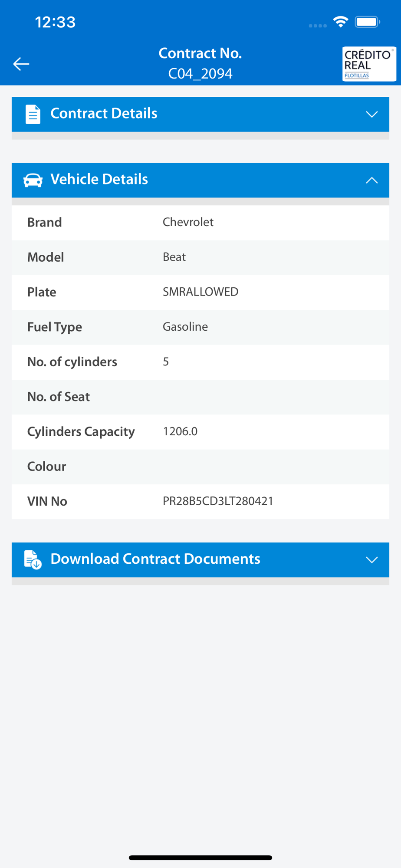Select the plate value SMRALLOWED
401x868 pixels.
tap(200, 292)
